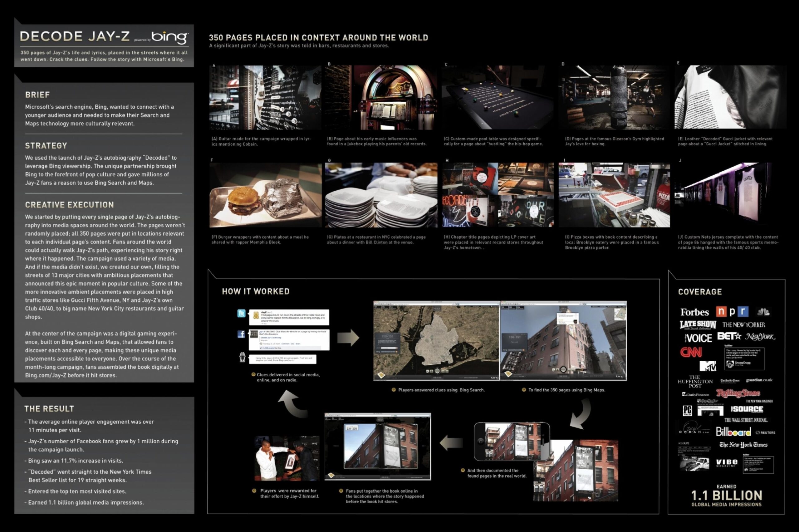Click the SnoopDogg tweet box in Coverage

[744, 359]
